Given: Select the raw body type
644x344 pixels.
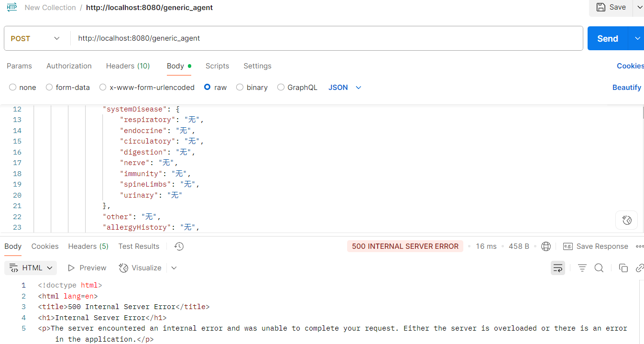Looking at the screenshot, I should pos(215,88).
